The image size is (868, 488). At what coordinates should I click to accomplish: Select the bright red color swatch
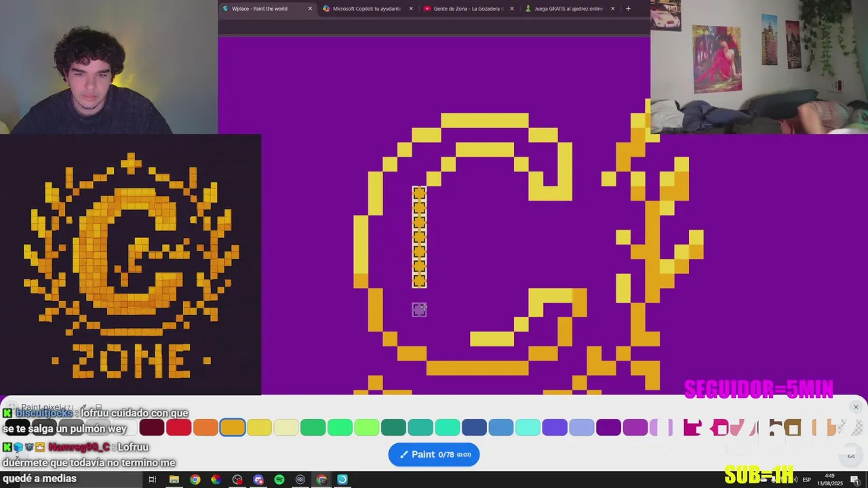[179, 427]
